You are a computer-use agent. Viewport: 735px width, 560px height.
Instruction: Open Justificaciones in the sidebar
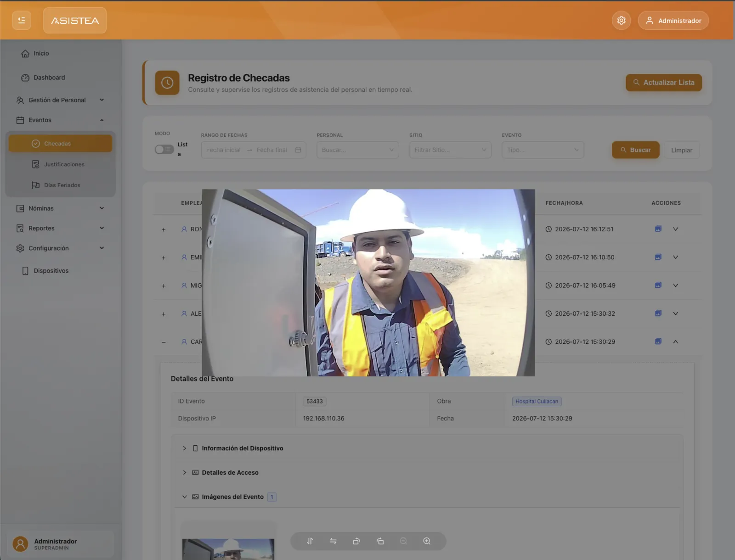[x=60, y=164]
